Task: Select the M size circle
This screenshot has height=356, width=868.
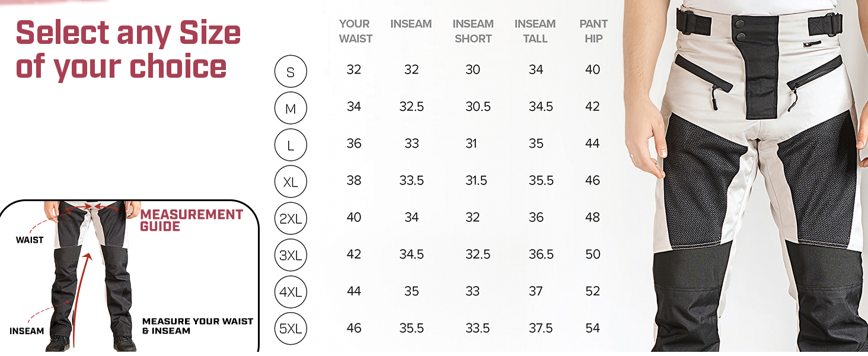Action: pos(291,109)
